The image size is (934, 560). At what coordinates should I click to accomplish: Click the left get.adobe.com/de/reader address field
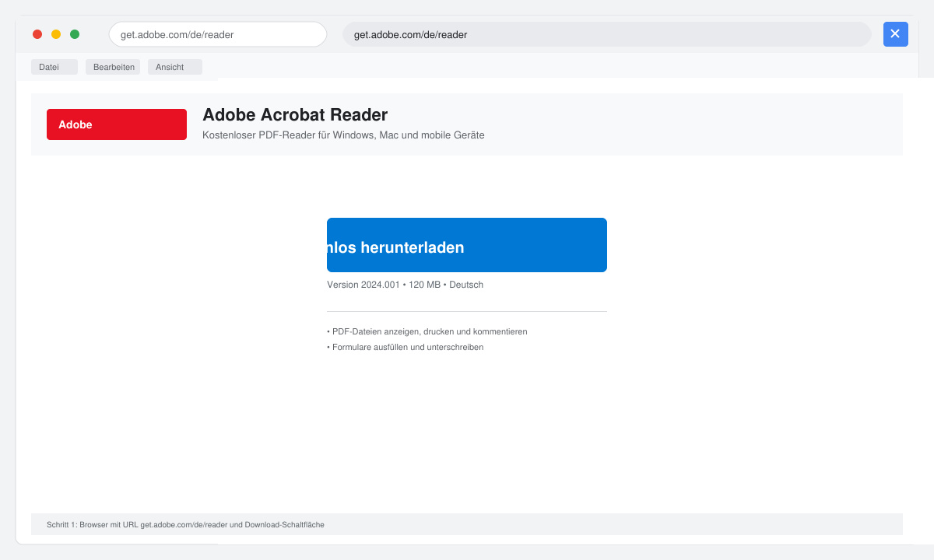(218, 34)
